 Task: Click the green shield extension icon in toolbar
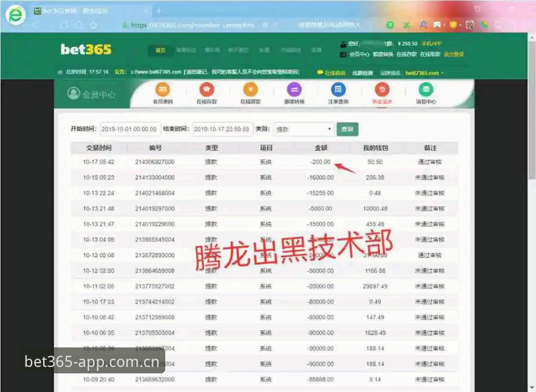click(390, 25)
